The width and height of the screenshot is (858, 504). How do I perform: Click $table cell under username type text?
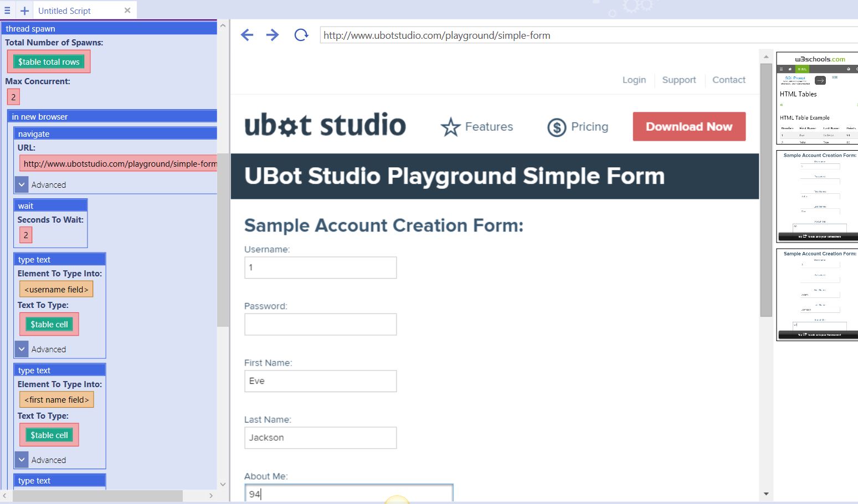coord(49,324)
